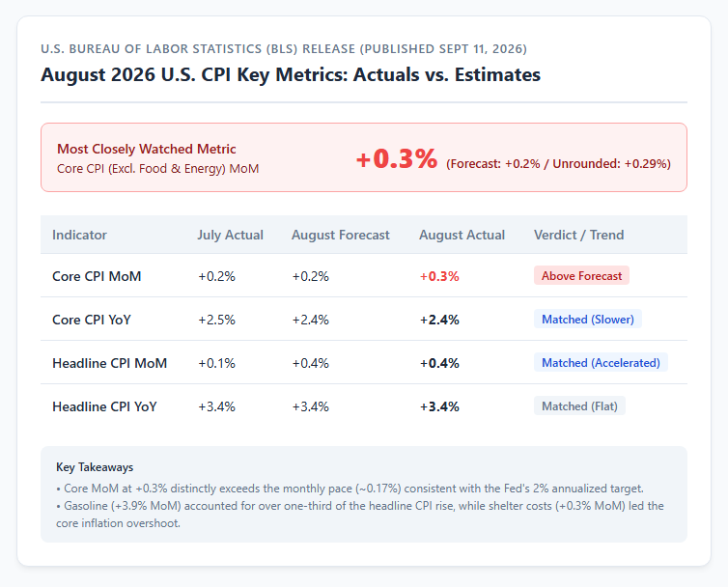728x587 pixels.
Task: Click the Most Closely Watched Metric heading
Action: tap(146, 149)
